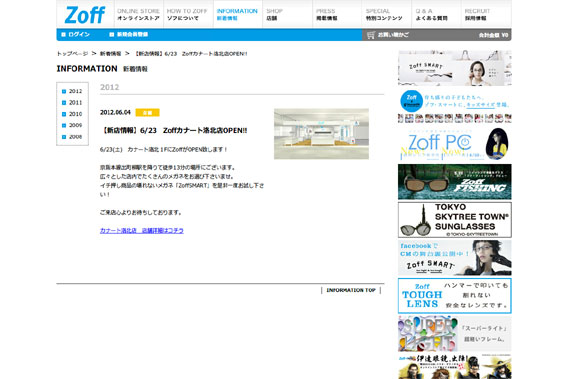This screenshot has height=379, width=570.
Task: Open the Zoff Tough Lens banner
Action: click(x=454, y=296)
